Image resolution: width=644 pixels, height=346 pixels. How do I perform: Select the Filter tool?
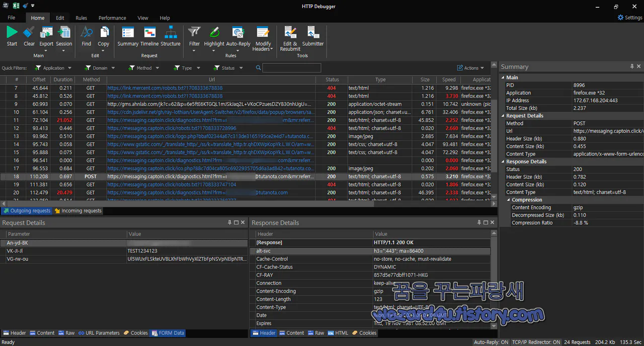(194, 35)
